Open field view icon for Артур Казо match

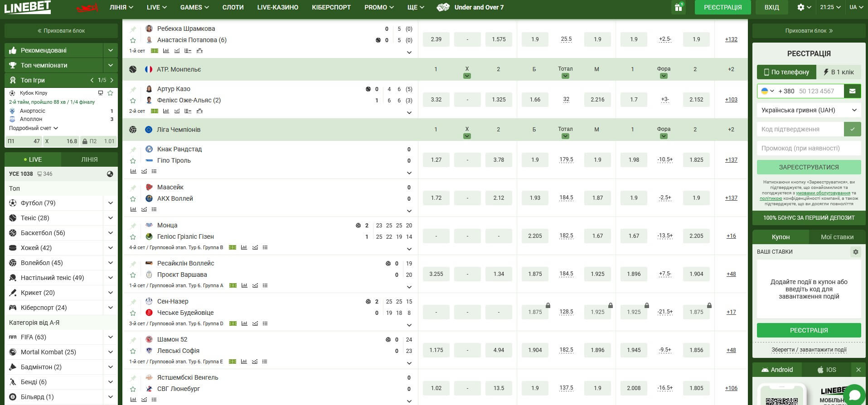(155, 111)
